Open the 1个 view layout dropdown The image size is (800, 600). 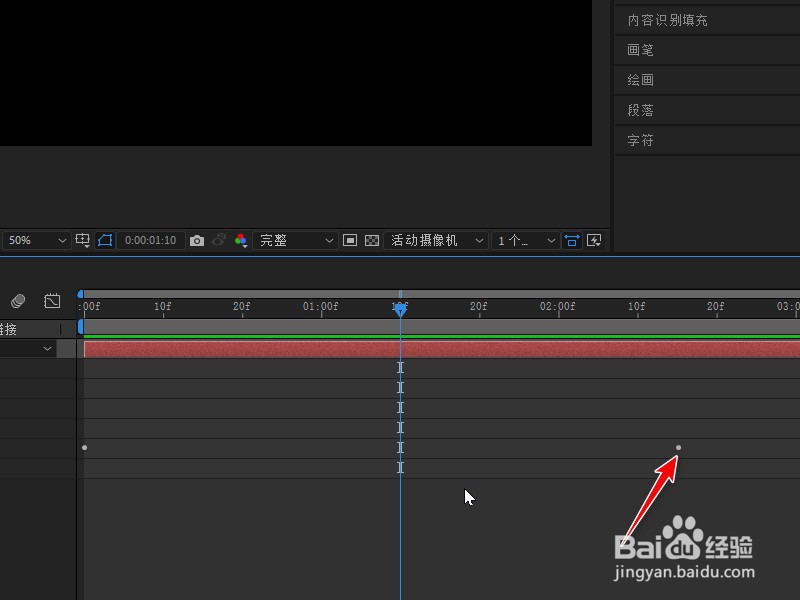(526, 240)
